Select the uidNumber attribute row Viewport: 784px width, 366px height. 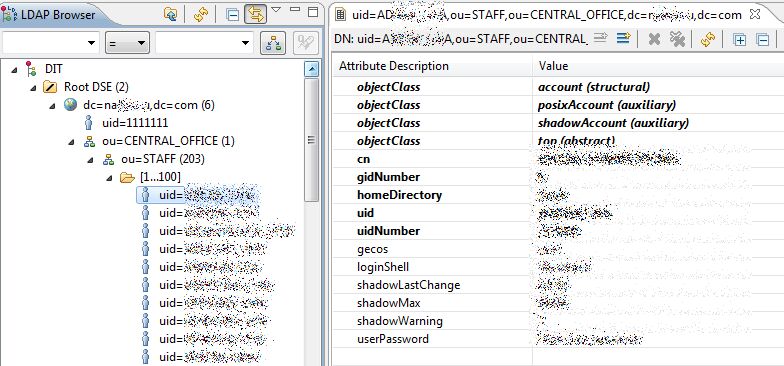(x=558, y=231)
